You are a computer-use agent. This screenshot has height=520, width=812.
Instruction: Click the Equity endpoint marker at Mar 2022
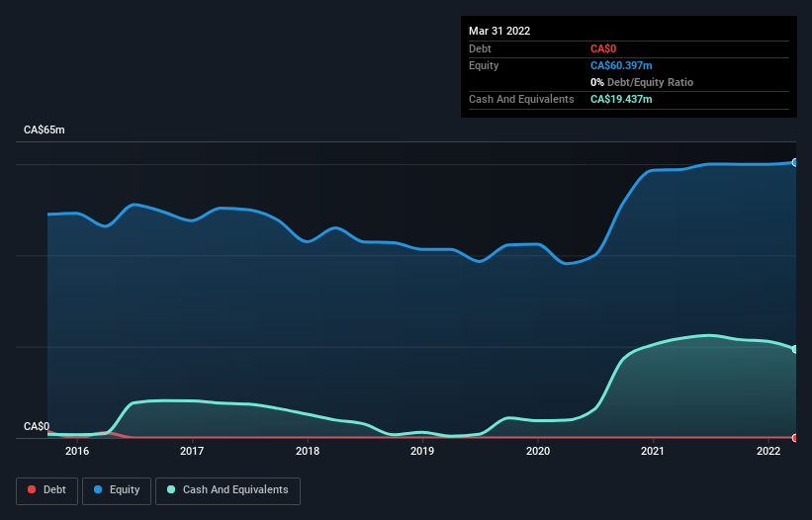pos(795,162)
